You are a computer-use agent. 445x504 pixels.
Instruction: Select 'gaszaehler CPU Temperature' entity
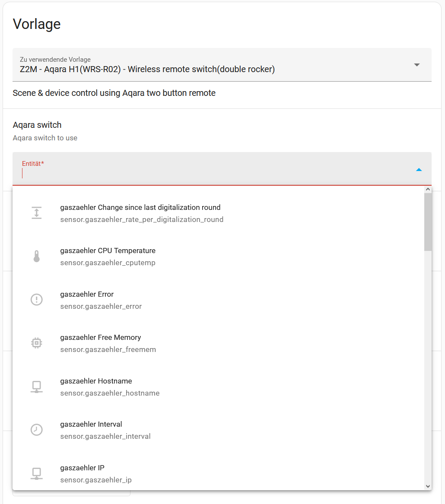pyautogui.click(x=218, y=257)
